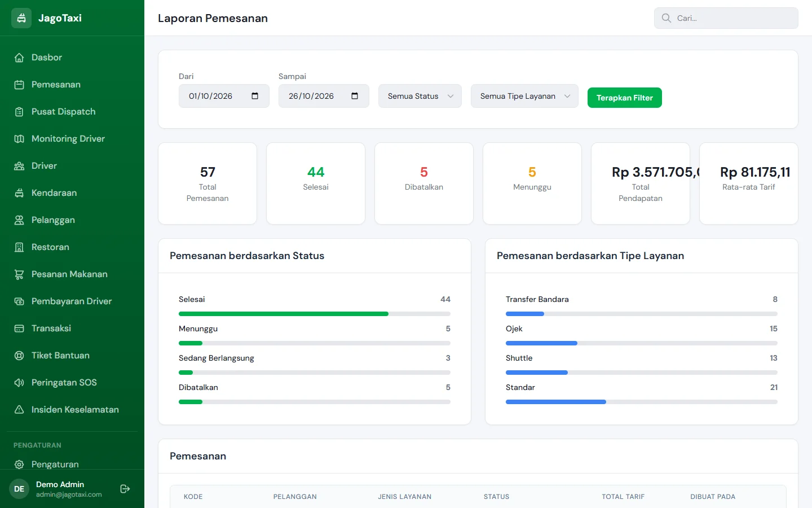Open the Semua Tipe Layanan dropdown
Viewport: 812px width, 508px height.
tap(524, 96)
